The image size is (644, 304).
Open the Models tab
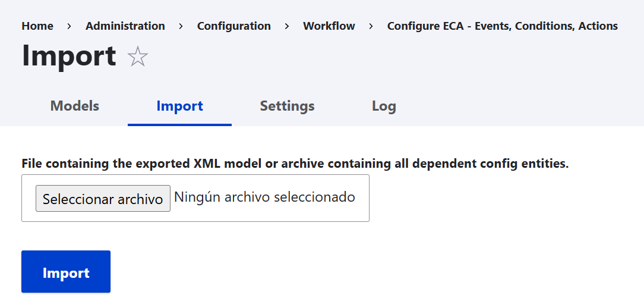click(75, 106)
